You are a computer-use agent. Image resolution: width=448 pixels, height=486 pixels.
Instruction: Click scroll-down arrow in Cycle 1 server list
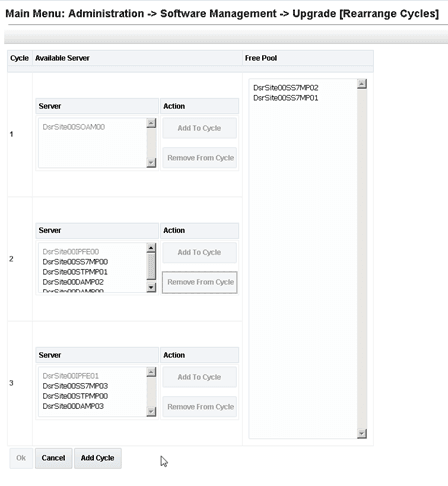tap(151, 163)
